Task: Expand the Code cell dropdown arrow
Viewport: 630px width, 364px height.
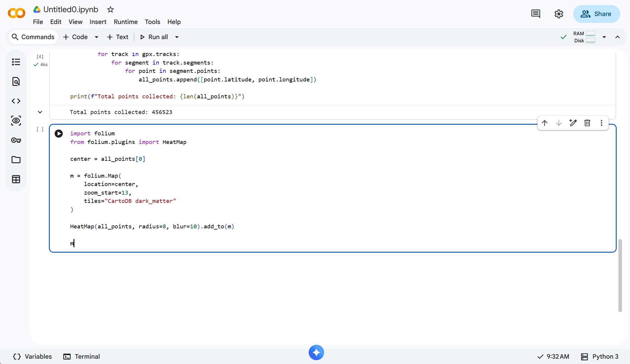Action: (x=96, y=37)
